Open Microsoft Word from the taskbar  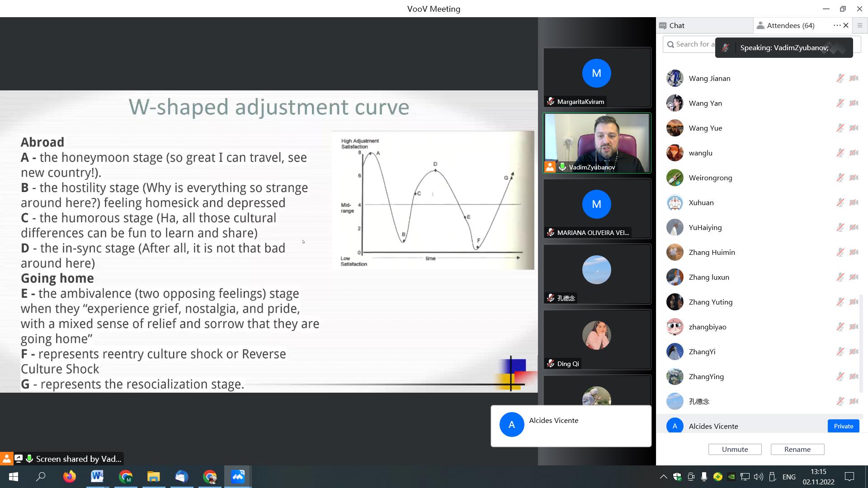(97, 476)
